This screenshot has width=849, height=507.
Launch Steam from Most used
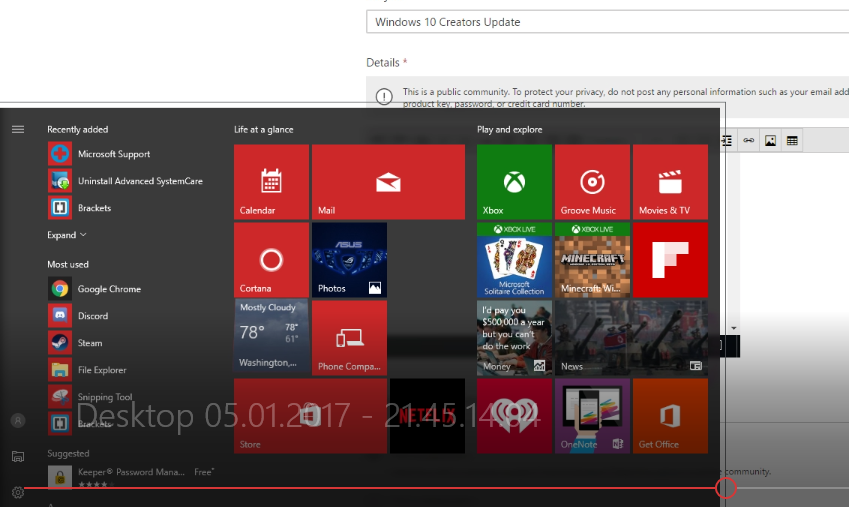click(75, 343)
